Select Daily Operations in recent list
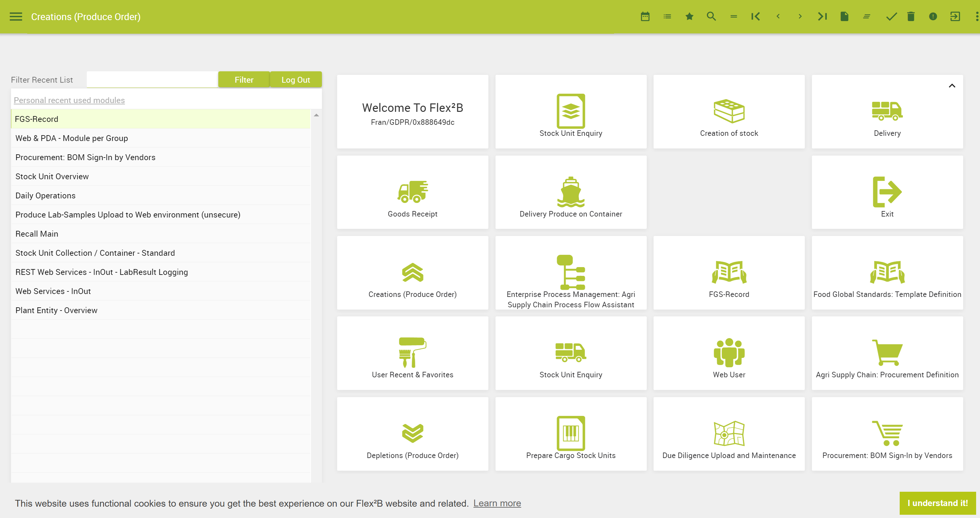This screenshot has width=980, height=518. tap(161, 195)
